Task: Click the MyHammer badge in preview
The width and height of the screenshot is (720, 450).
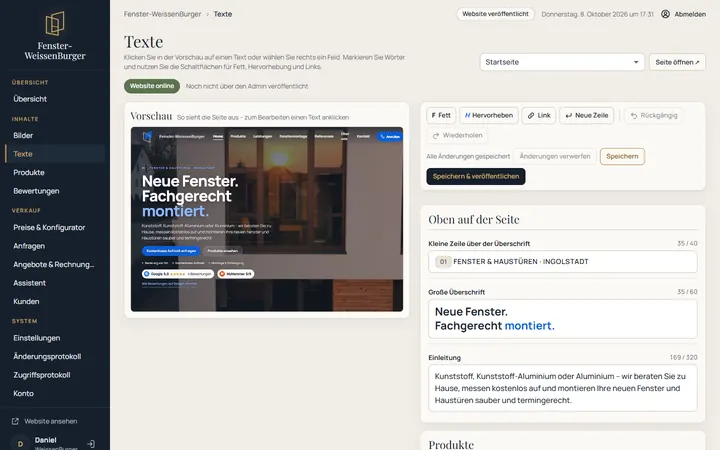Action: pyautogui.click(x=236, y=274)
